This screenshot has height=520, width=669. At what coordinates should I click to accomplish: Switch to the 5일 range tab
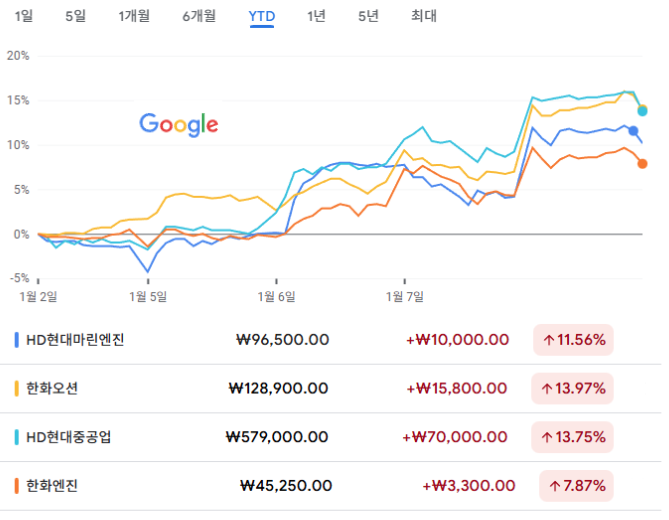point(75,16)
